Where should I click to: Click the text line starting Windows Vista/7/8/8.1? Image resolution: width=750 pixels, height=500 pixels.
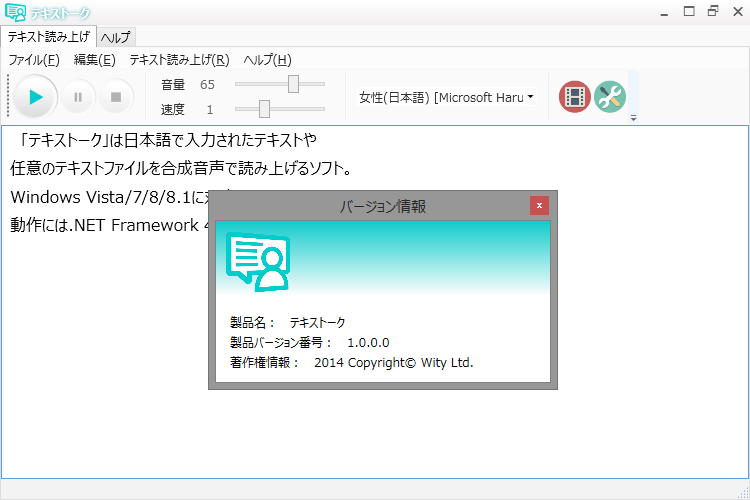(x=109, y=197)
